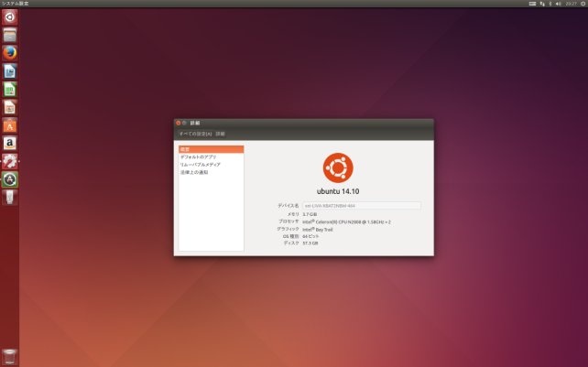This screenshot has height=367, width=588.
Task: Select the 法律上の通知 sidebar item
Action: click(x=212, y=172)
